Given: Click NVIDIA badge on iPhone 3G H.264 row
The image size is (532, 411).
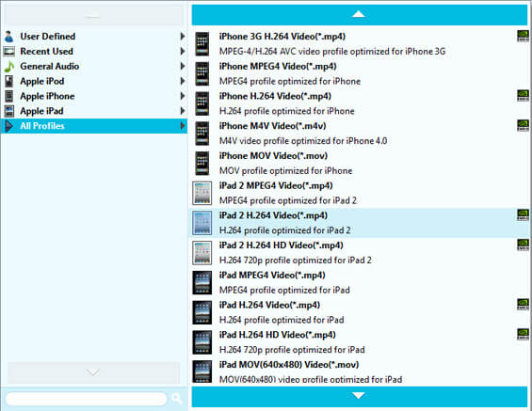Looking at the screenshot, I should (523, 36).
